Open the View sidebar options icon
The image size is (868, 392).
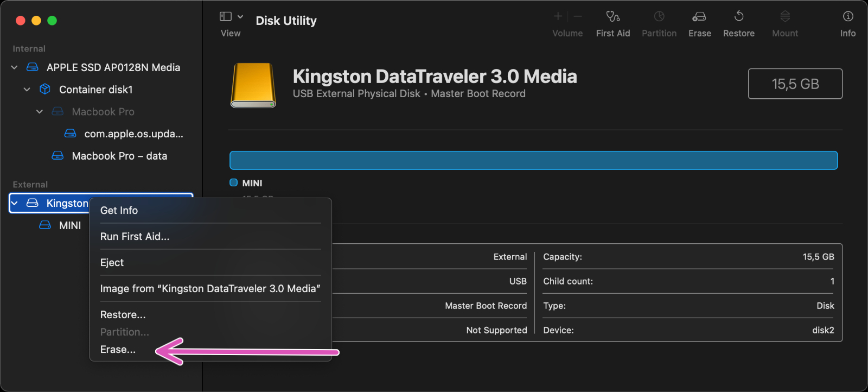226,16
